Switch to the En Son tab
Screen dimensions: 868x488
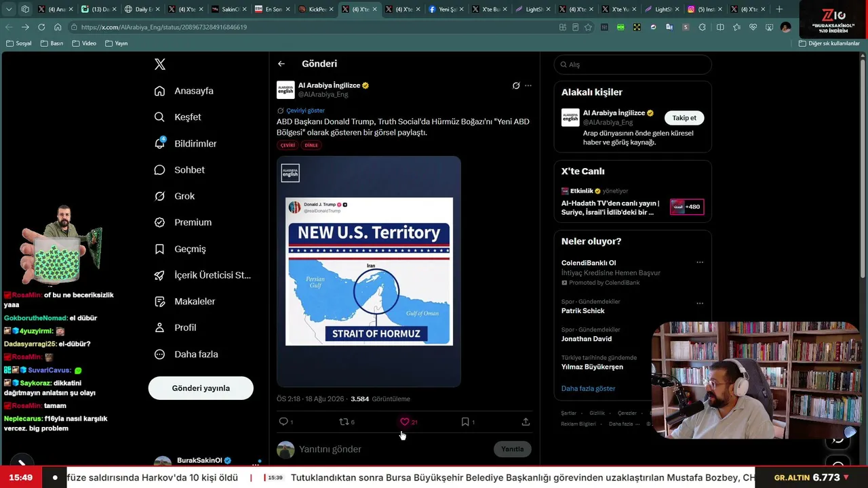[273, 9]
